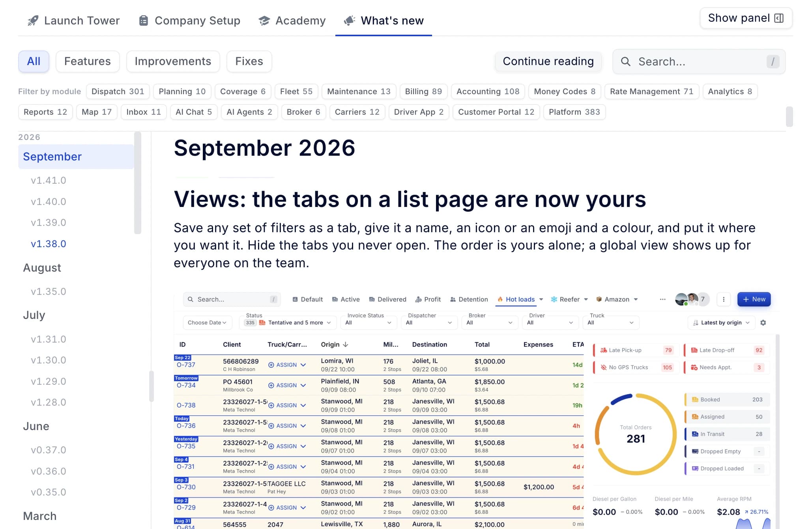The width and height of the screenshot is (812, 529).
Task: Expand the Reefer tab dropdown arrow
Action: [x=586, y=299]
